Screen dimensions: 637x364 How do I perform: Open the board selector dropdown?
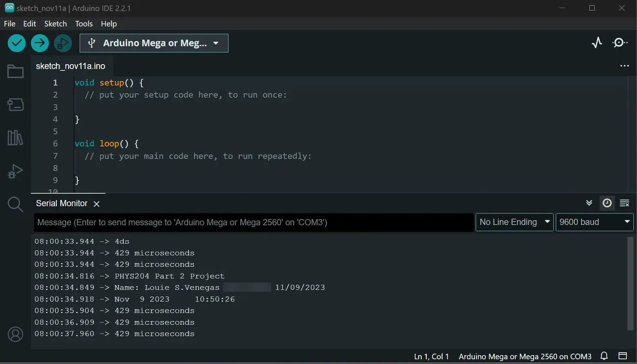point(154,43)
